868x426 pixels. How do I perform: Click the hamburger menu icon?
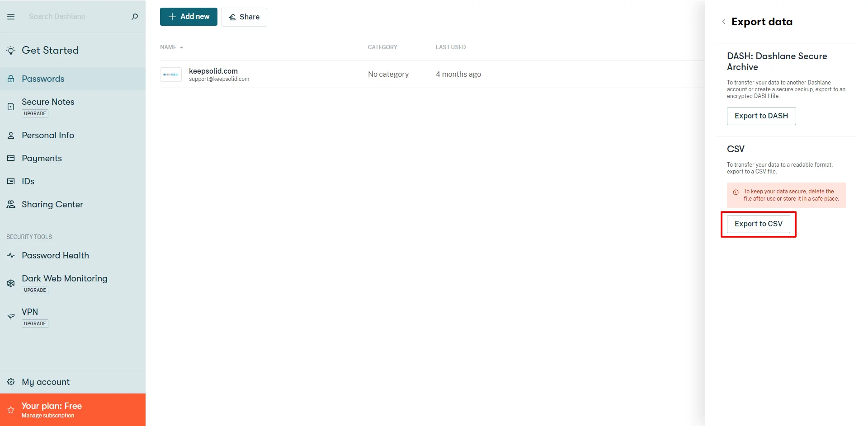pos(11,17)
